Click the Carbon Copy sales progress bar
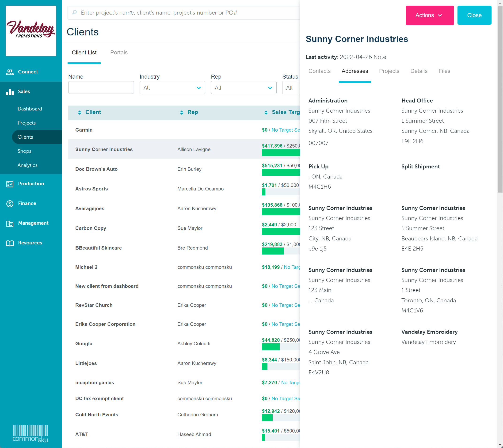This screenshot has width=503, height=448. point(281,231)
